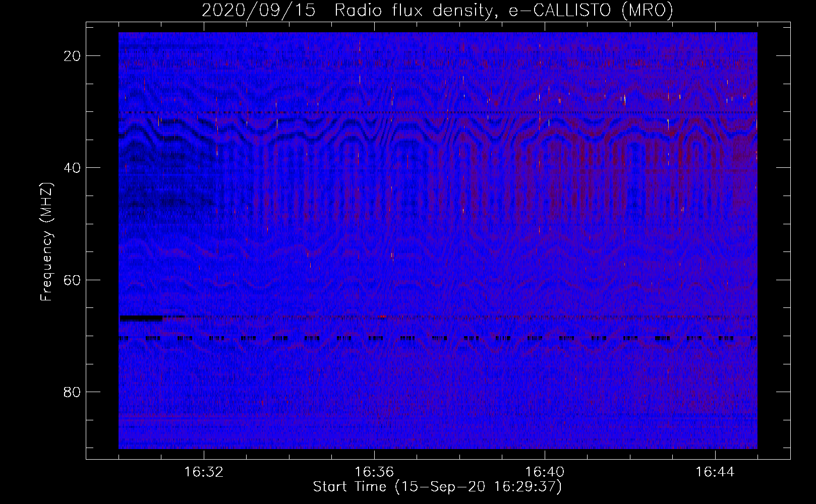Click the 'Start Time (15-Sep-20 16:29:37)' label

point(437,487)
